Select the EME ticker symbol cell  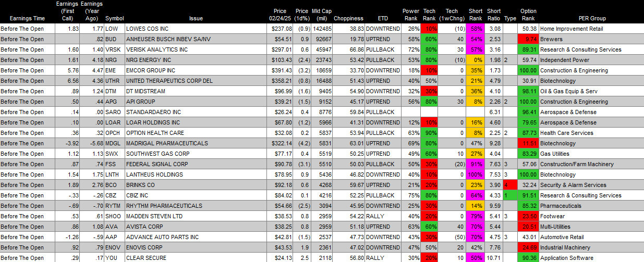coord(114,70)
